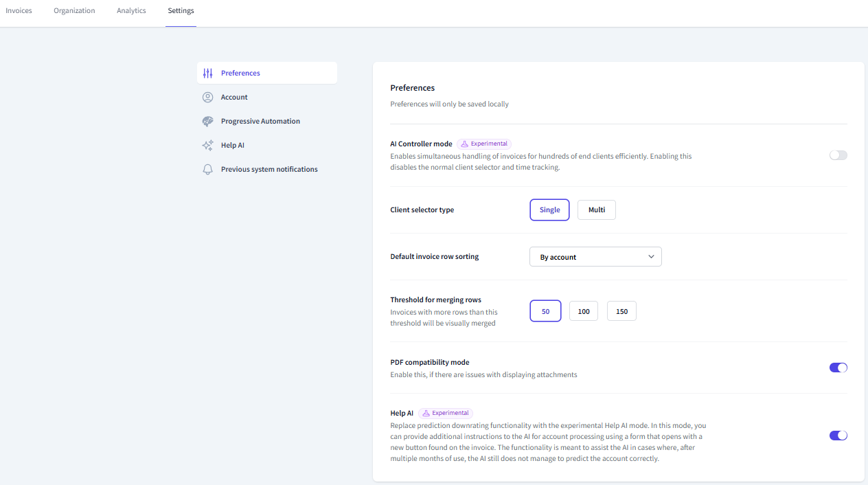The image size is (868, 485).
Task: Click the Threshold for merging rows label
Action: click(x=435, y=300)
